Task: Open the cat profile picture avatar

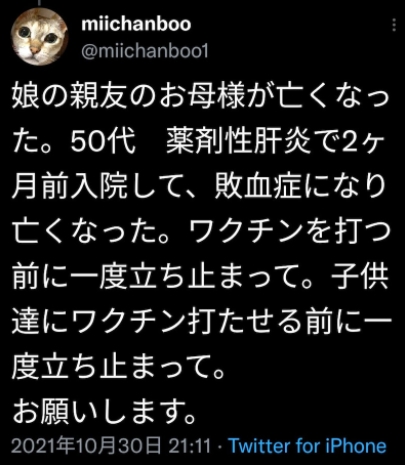Action: tap(39, 37)
